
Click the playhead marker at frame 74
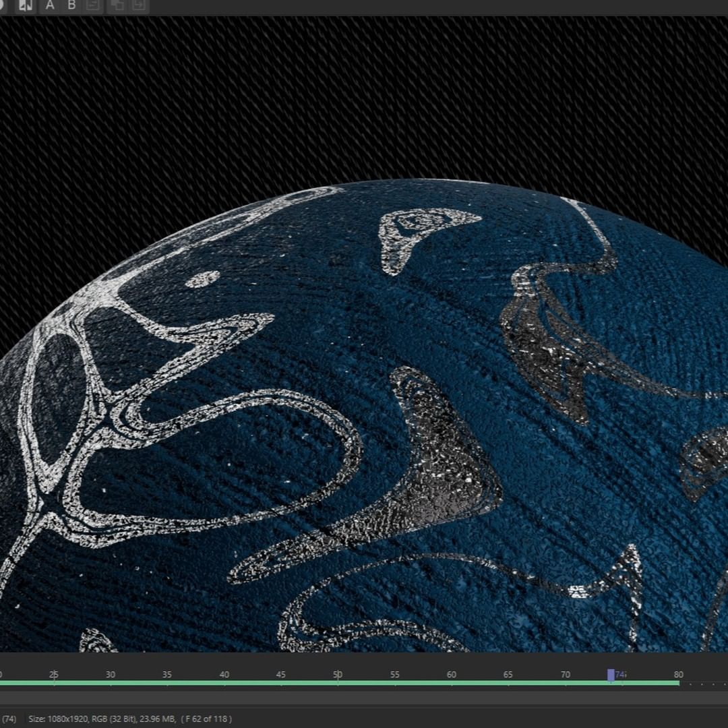click(x=611, y=675)
